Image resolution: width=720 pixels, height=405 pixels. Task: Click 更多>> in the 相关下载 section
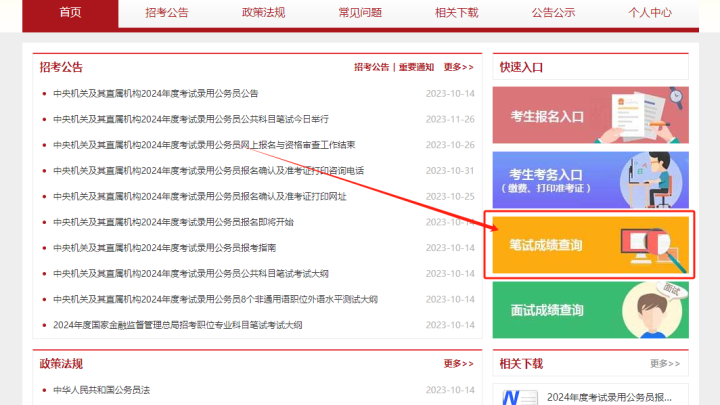(x=665, y=364)
